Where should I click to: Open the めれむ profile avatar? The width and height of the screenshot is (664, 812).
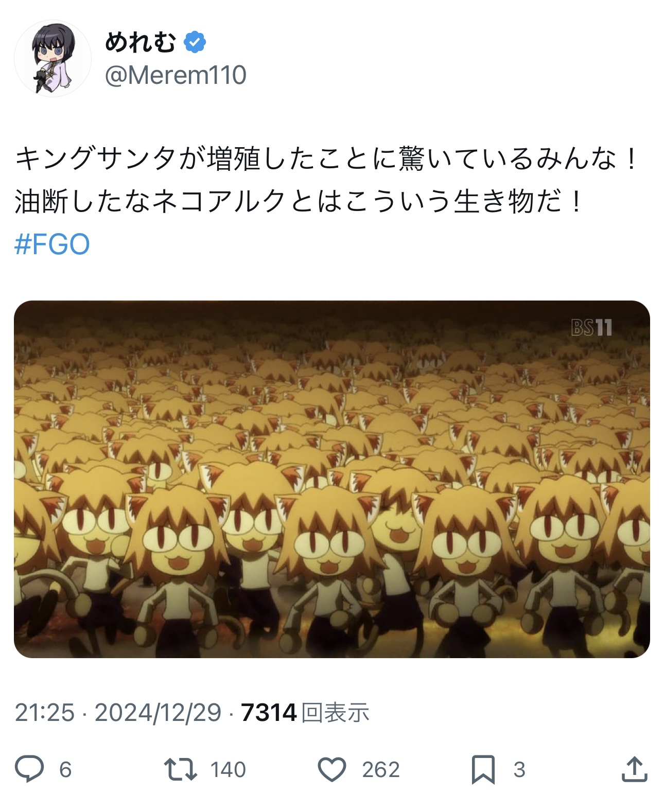[53, 59]
